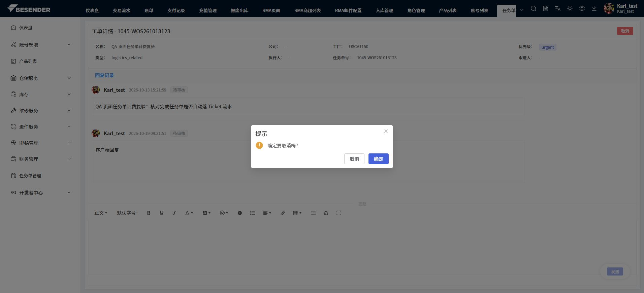Click the insert link icon

tap(283, 213)
